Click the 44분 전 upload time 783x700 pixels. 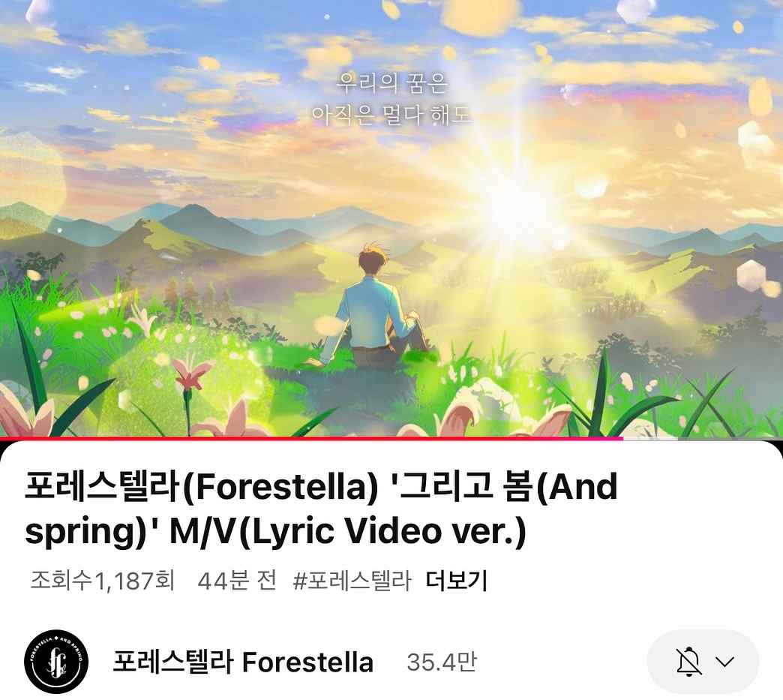click(x=237, y=580)
